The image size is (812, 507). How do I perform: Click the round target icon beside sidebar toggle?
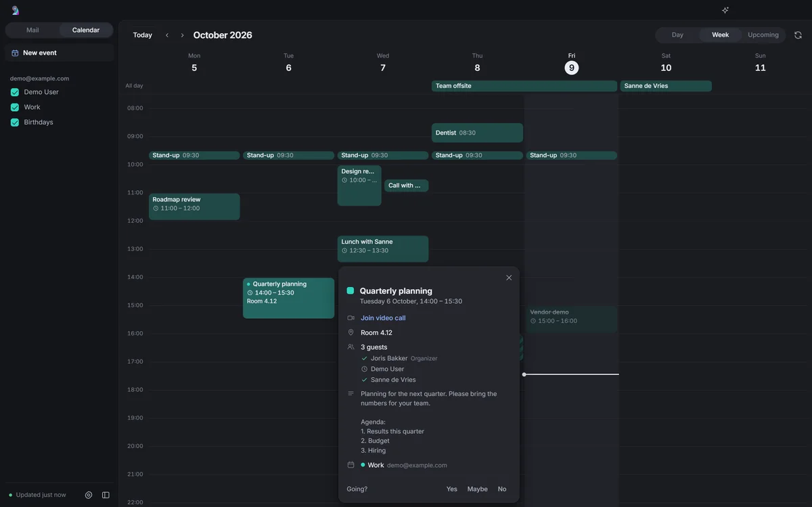(x=89, y=495)
